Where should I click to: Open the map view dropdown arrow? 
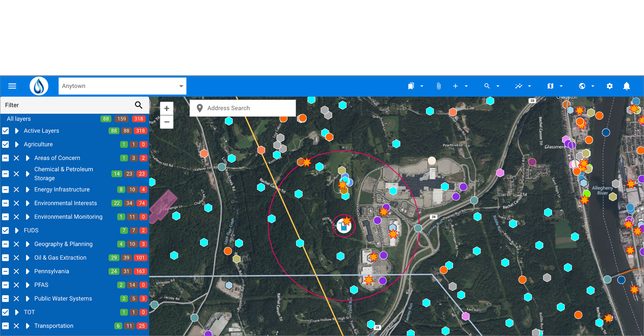pyautogui.click(x=561, y=86)
